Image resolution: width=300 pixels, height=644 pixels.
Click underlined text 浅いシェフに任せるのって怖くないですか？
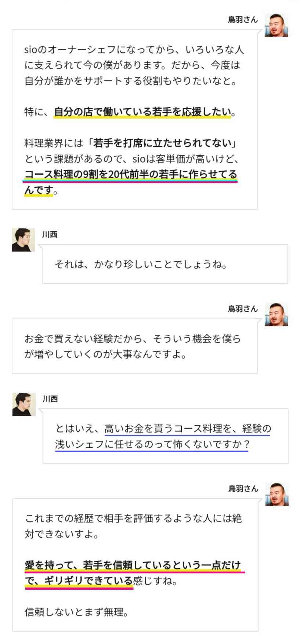(x=152, y=444)
